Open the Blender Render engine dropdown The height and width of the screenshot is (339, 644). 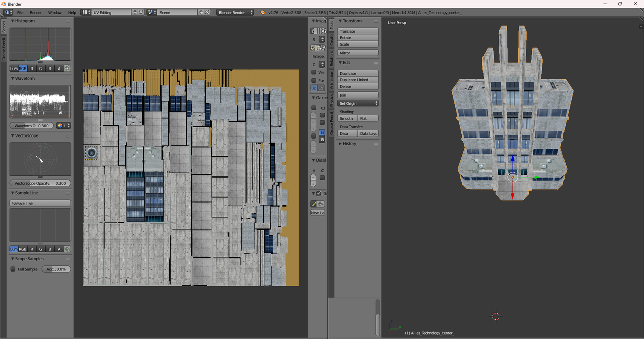tap(235, 12)
